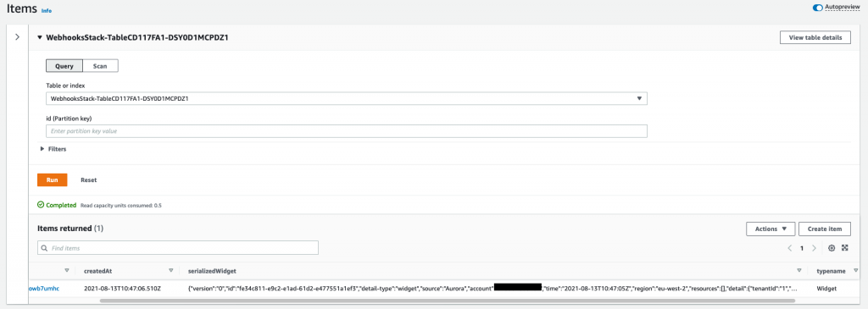Click the typename column header
868x309 pixels.
831,272
